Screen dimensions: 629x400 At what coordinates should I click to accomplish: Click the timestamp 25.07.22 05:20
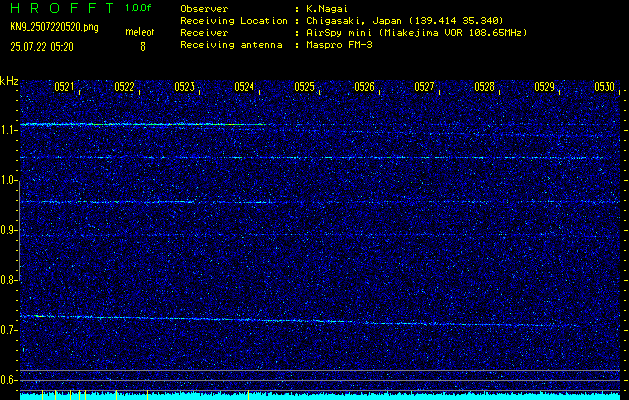[x=42, y=47]
